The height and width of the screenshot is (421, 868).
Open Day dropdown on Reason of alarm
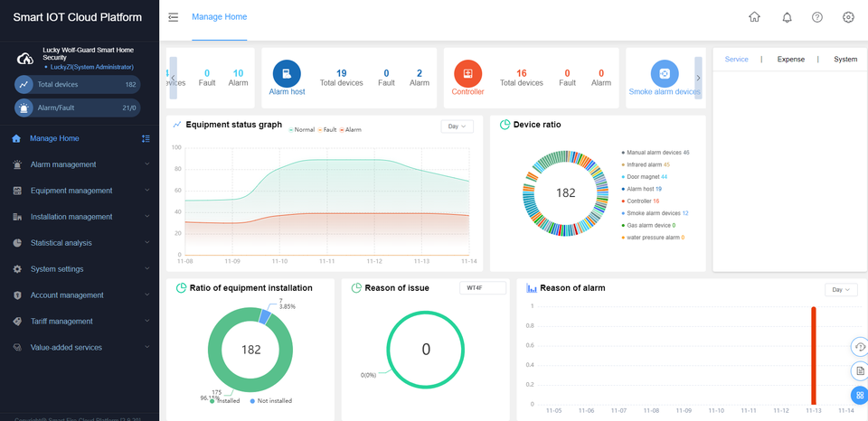coord(840,290)
